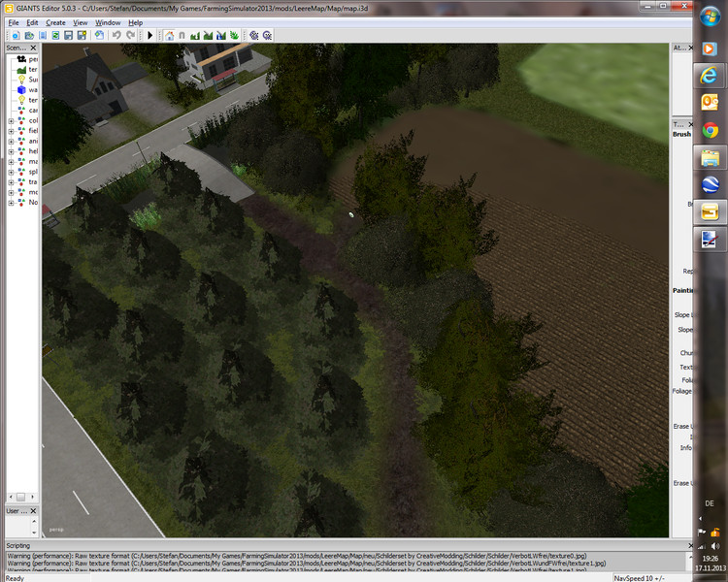Undo the last action
The image size is (728, 582).
click(116, 35)
